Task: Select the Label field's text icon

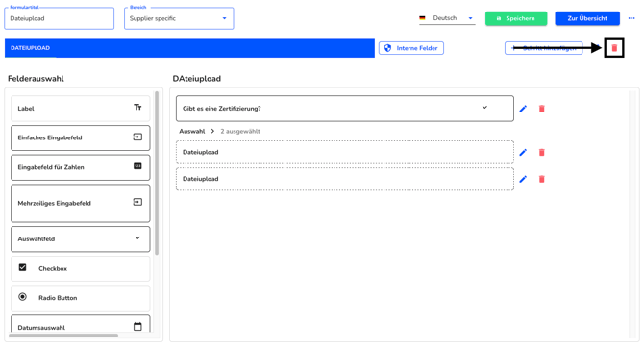Action: coord(137,107)
